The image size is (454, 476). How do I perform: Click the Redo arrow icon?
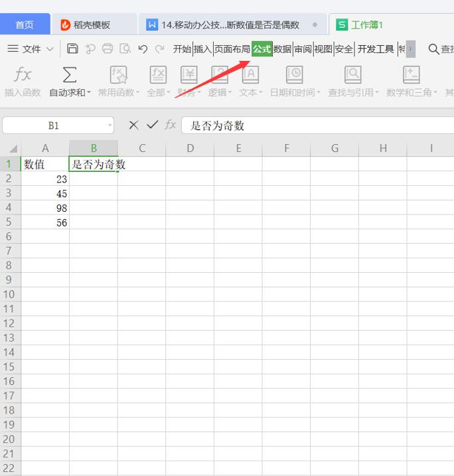pos(159,49)
